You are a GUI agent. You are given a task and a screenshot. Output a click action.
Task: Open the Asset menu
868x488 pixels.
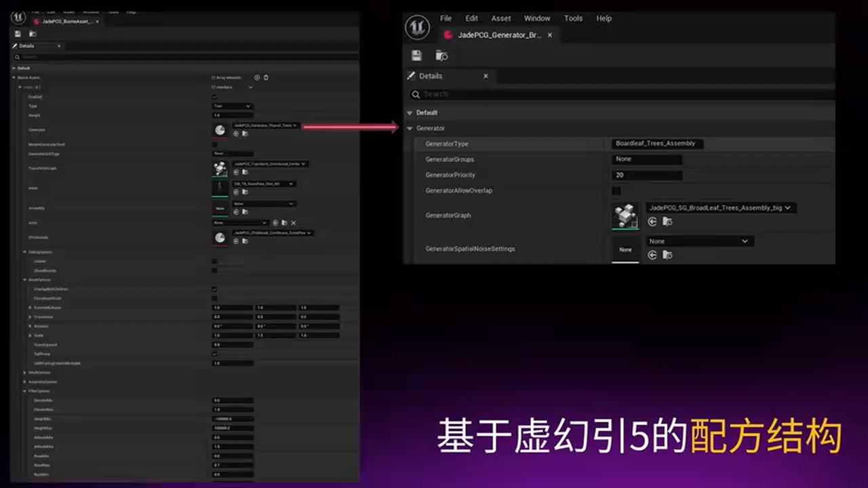click(500, 18)
